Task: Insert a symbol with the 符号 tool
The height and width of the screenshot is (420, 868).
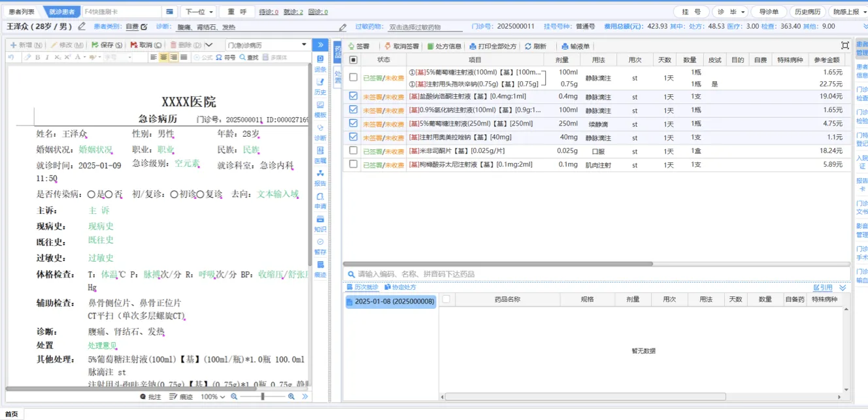Action: click(225, 57)
